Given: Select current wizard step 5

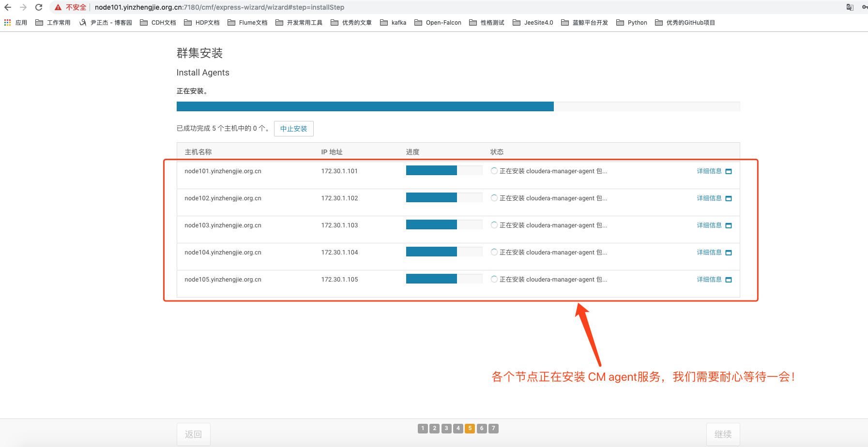Looking at the screenshot, I should pos(470,428).
